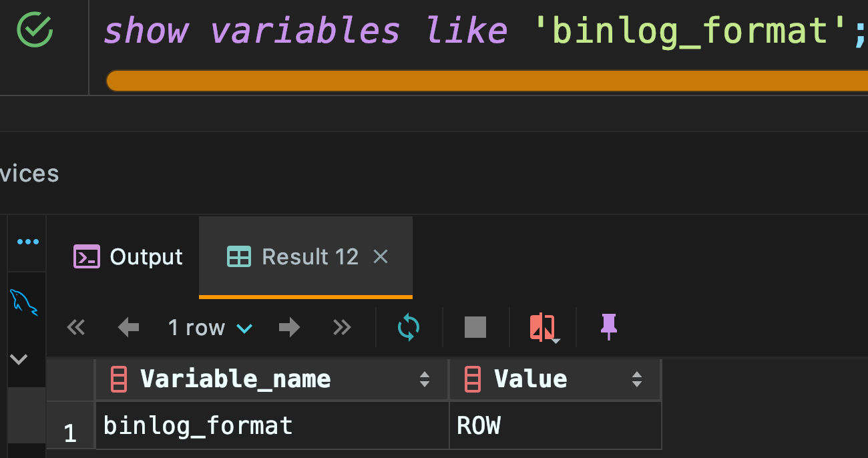Stop the running query square button
Image resolution: width=868 pixels, height=458 pixels.
pos(475,327)
